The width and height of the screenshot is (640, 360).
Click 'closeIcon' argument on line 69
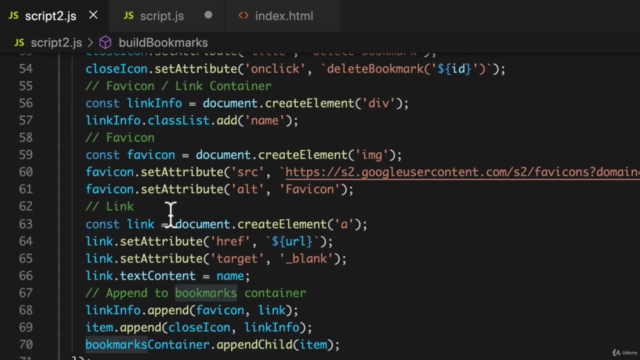point(199,327)
